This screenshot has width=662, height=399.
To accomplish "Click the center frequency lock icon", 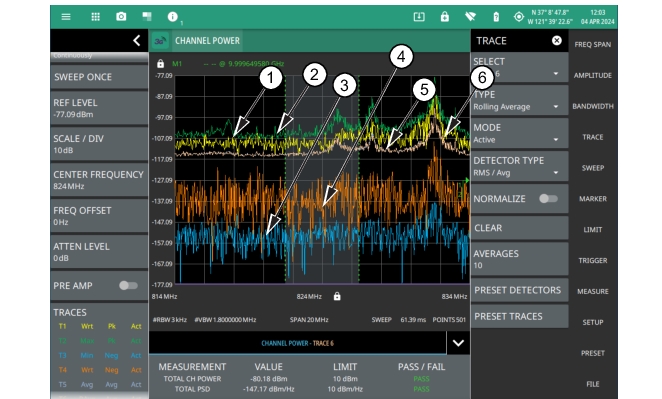I will pos(337,296).
